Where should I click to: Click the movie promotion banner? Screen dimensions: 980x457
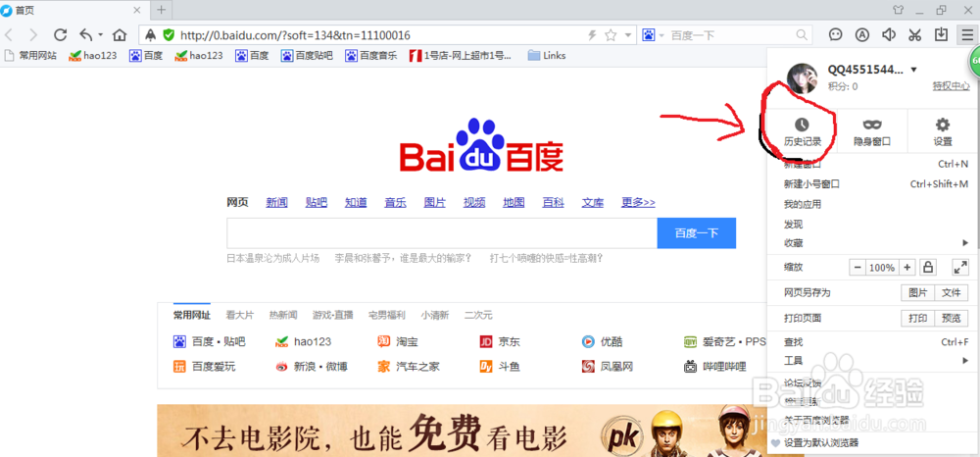click(x=462, y=431)
